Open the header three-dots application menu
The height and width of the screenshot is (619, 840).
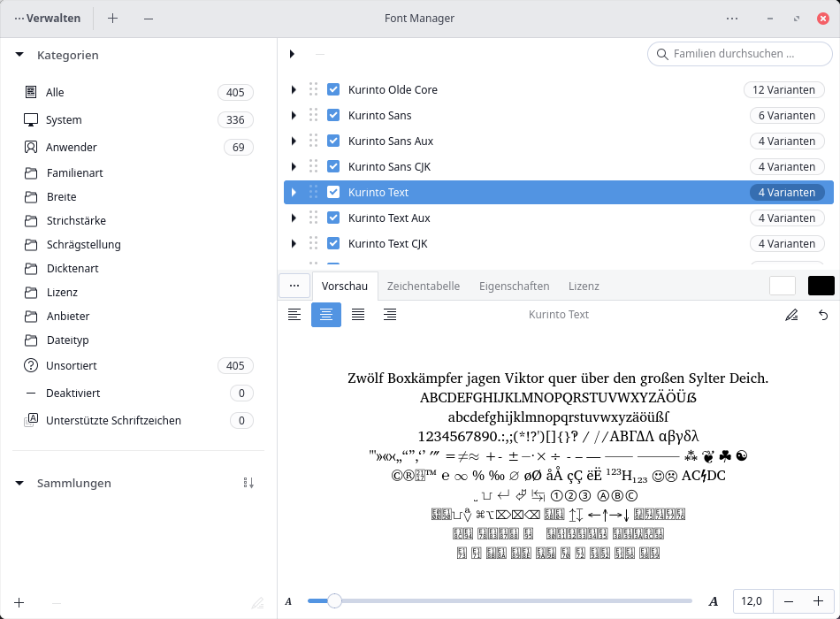(x=732, y=19)
